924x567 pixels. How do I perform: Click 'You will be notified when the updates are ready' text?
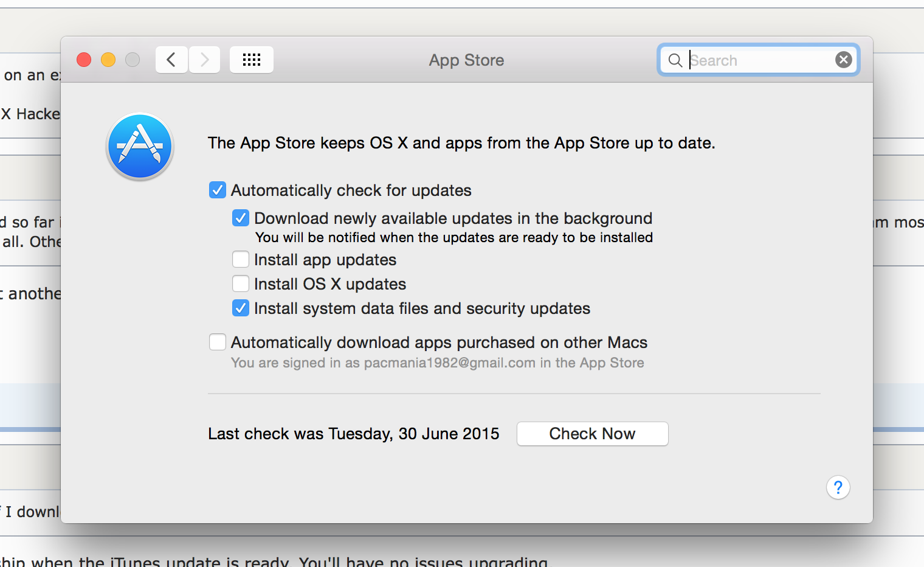click(x=454, y=237)
